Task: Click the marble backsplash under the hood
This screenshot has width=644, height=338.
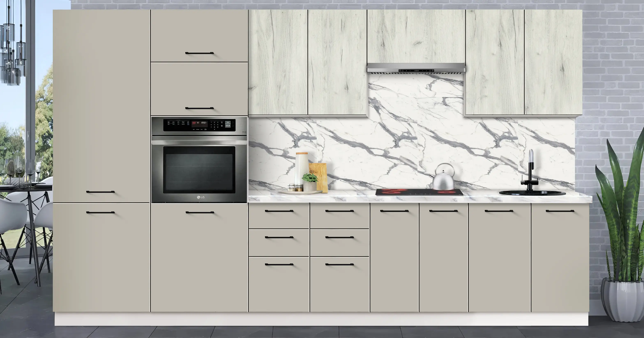Action: coord(416,95)
